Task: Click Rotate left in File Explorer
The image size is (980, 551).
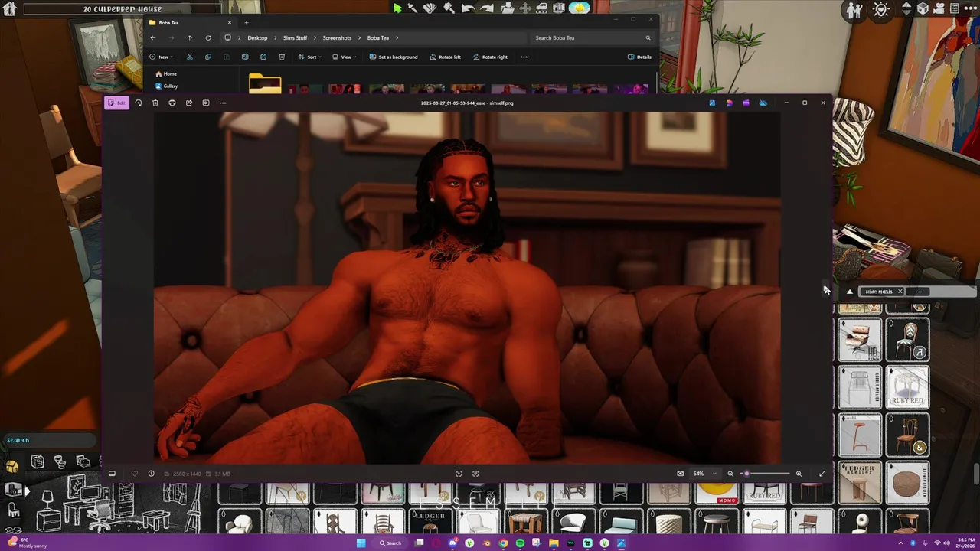Action: [x=446, y=57]
